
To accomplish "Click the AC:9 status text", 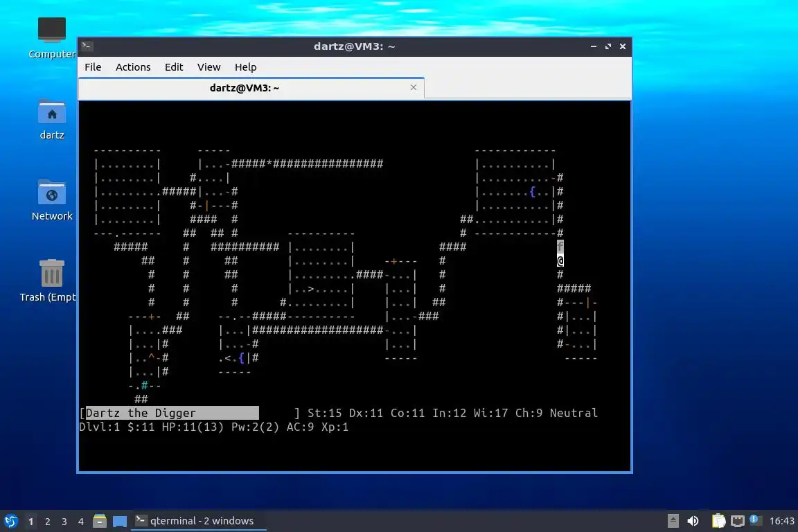I will click(300, 427).
